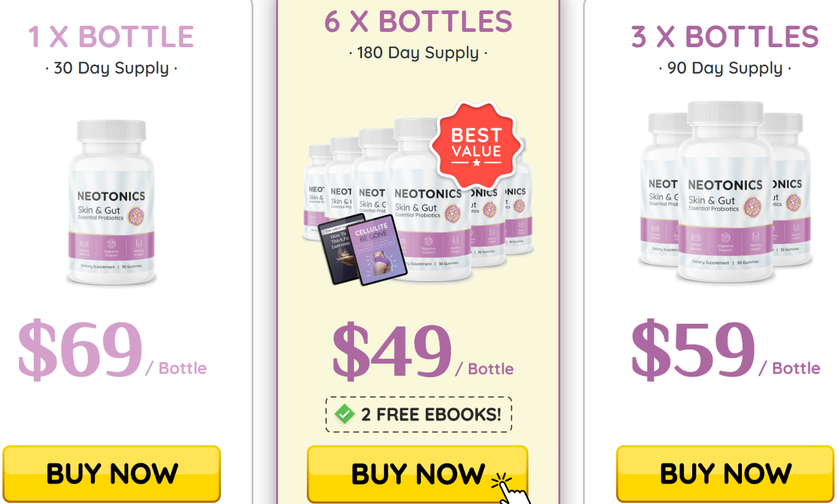Click the 2 FREE EBOOKS dashed box
Image resolution: width=837 pixels, height=504 pixels.
click(x=418, y=414)
